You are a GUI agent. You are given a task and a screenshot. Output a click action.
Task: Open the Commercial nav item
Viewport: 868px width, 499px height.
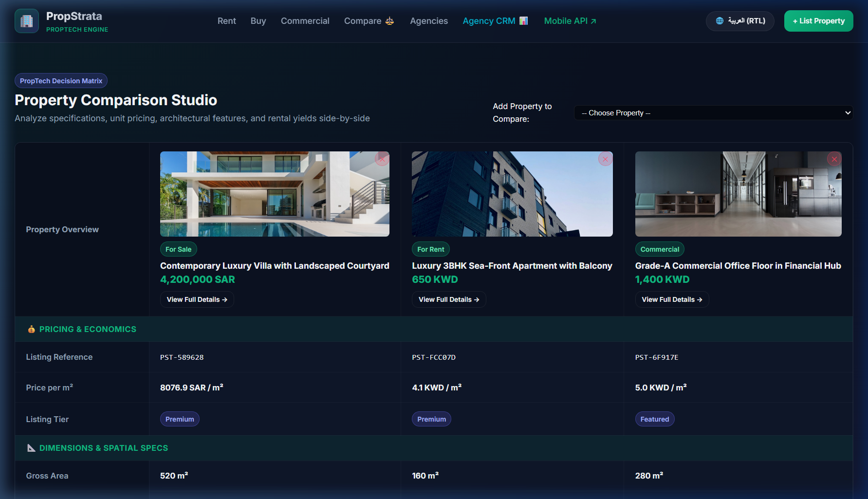[x=305, y=21]
